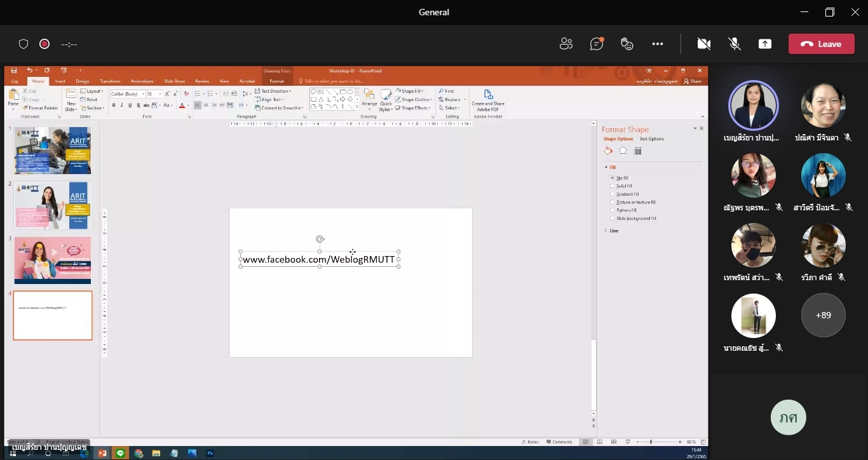This screenshot has height=460, width=868.
Task: Leave the Teams meeting
Action: point(821,44)
